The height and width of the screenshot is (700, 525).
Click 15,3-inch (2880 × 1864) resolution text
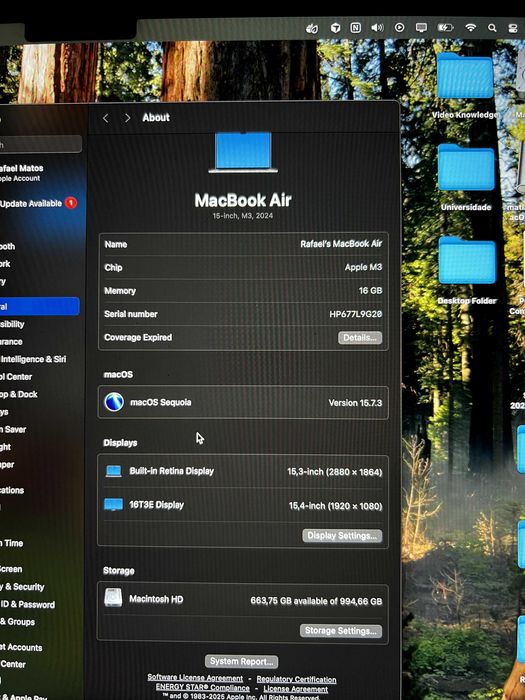click(335, 472)
